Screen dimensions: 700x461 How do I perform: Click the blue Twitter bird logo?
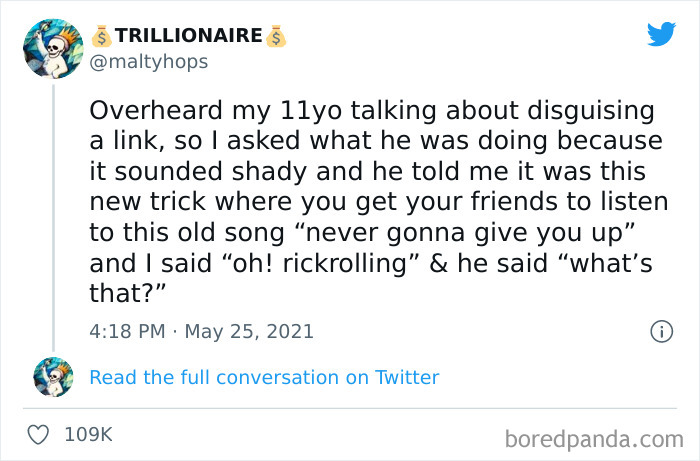click(x=661, y=35)
